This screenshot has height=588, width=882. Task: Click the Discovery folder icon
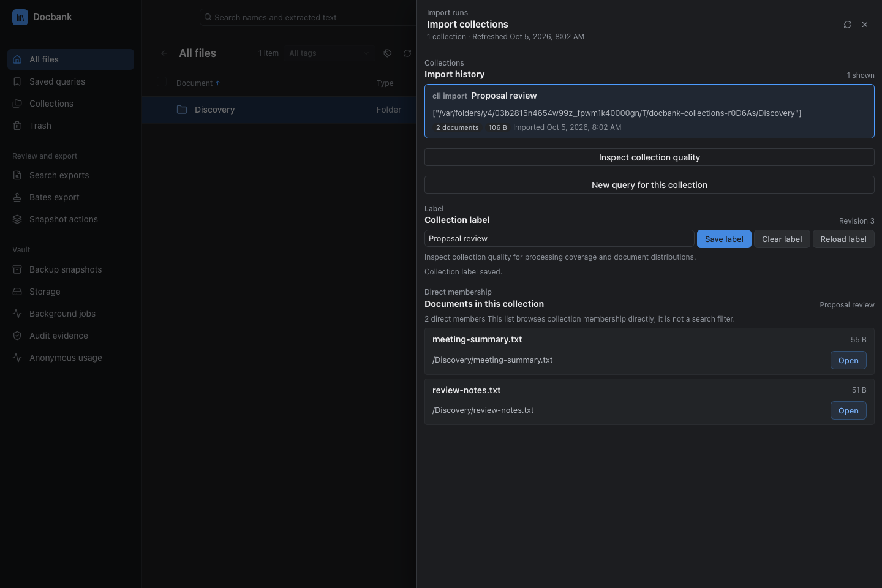(x=182, y=110)
